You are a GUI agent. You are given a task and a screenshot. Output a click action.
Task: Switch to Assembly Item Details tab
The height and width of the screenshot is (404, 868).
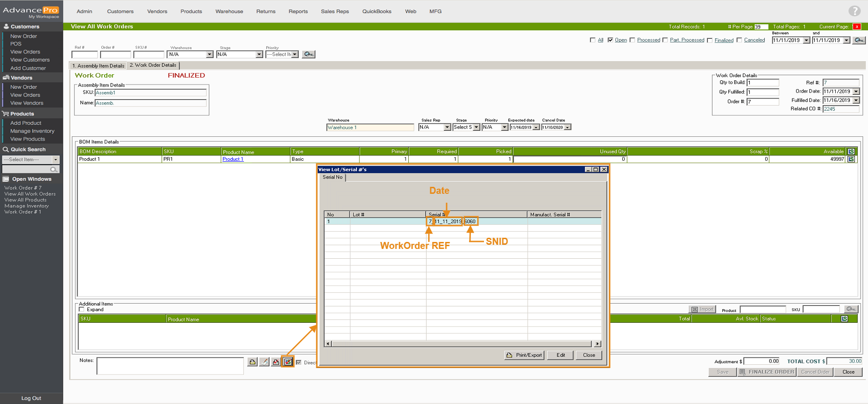coord(98,66)
